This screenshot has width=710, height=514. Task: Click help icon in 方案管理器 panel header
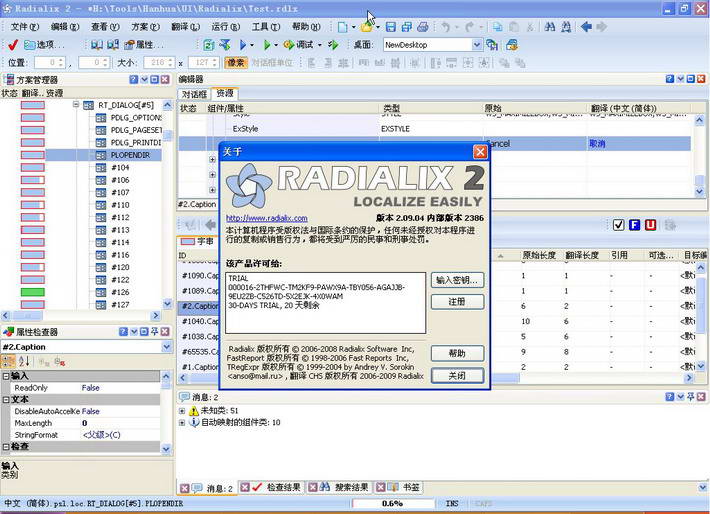134,80
